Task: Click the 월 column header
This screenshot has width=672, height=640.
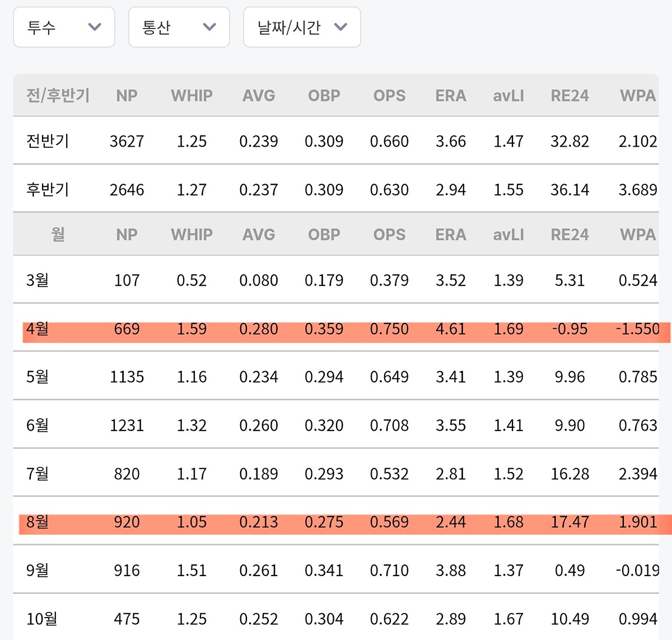Action: click(58, 234)
